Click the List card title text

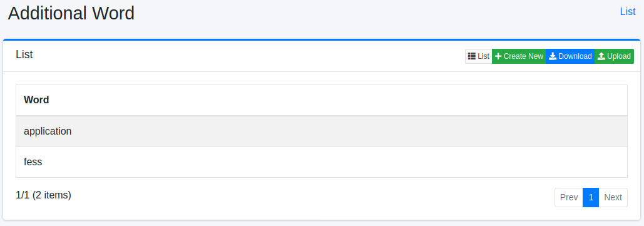(x=24, y=54)
